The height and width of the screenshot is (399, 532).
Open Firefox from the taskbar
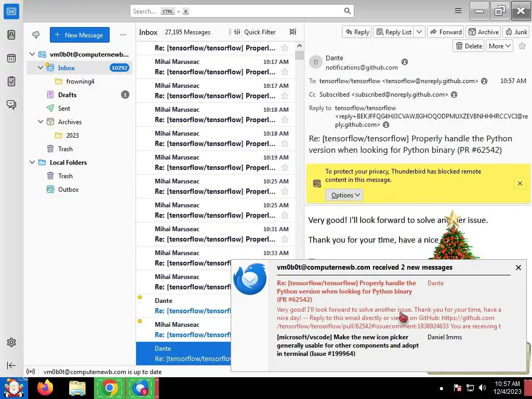(45, 388)
